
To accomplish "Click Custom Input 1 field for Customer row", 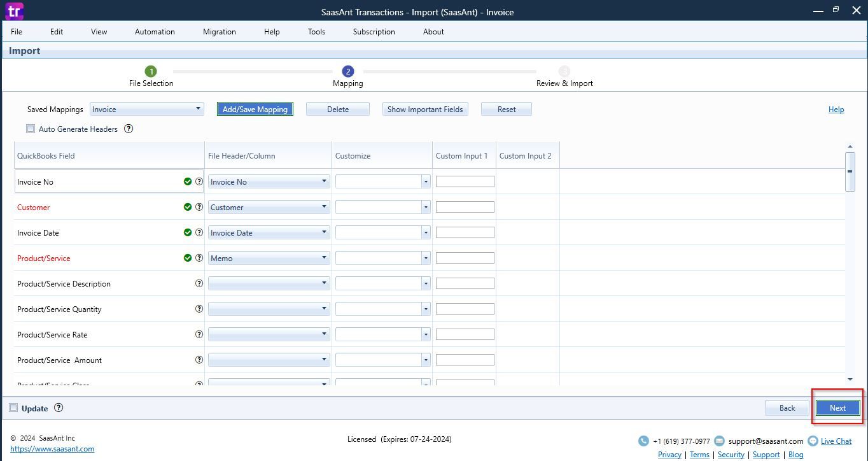I will [x=465, y=207].
